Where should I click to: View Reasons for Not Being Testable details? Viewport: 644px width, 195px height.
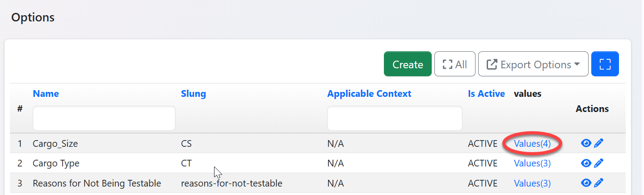[x=585, y=183]
